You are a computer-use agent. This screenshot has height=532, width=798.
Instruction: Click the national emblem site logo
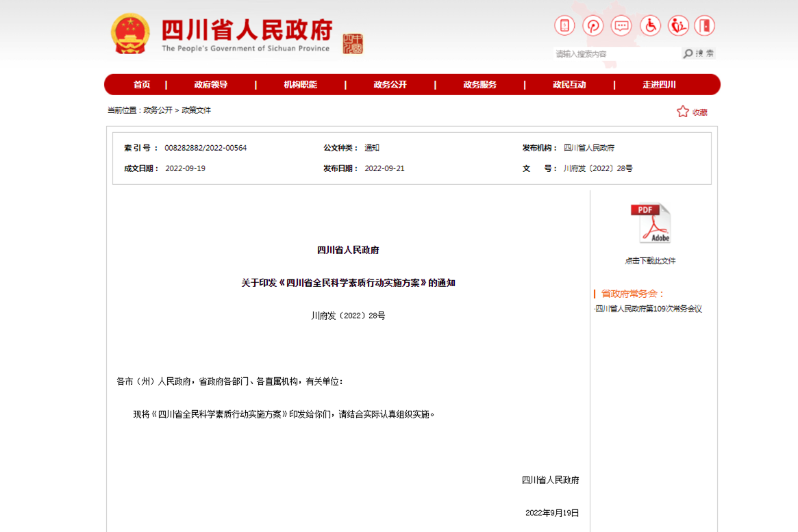click(132, 32)
